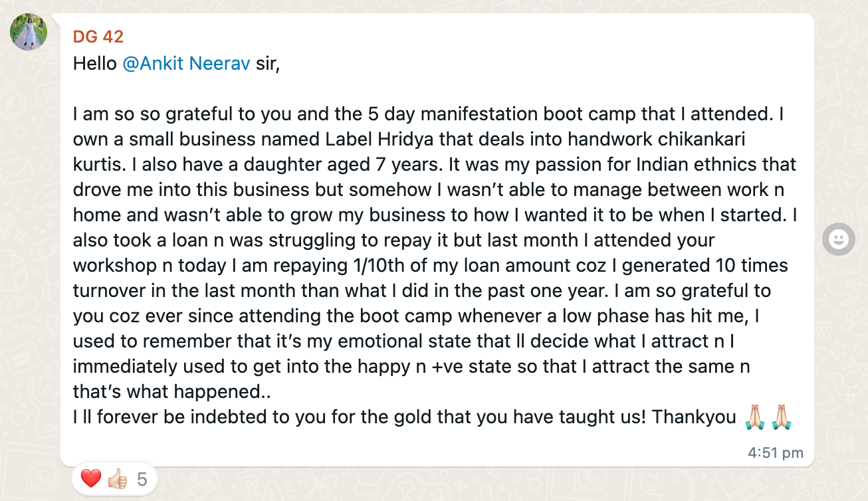868x501 pixels.
Task: Click the second folded hands emoji
Action: [x=782, y=417]
